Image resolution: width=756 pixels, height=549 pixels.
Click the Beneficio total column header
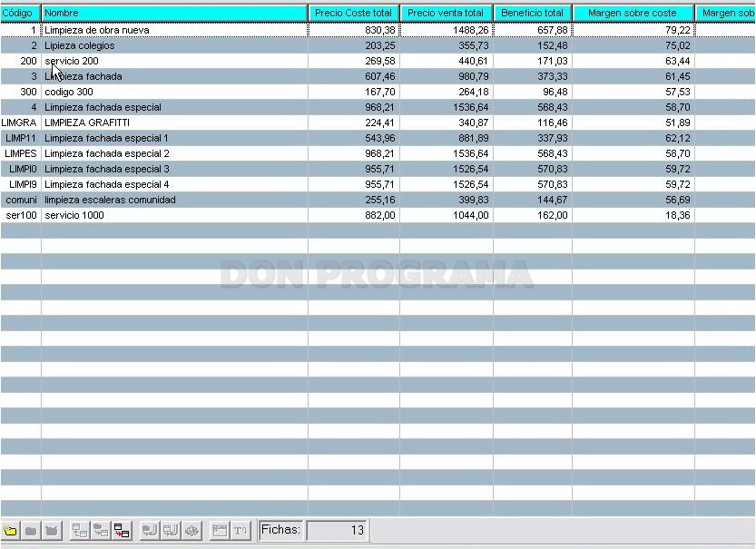pos(532,13)
